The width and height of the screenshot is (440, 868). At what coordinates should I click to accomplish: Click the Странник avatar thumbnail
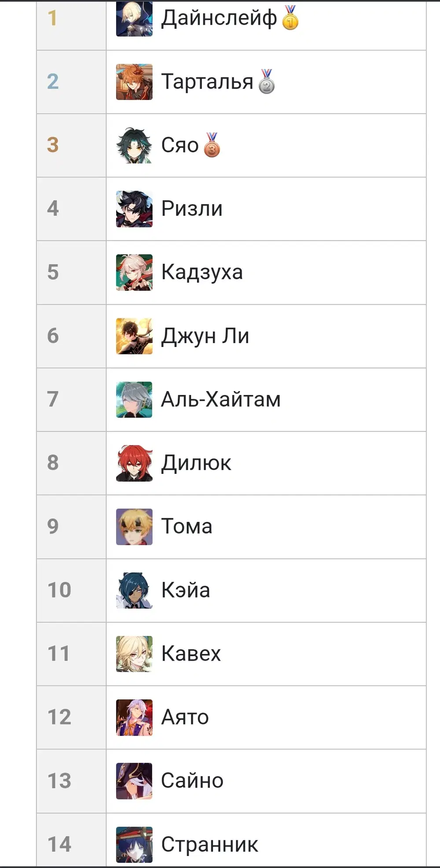click(x=134, y=844)
